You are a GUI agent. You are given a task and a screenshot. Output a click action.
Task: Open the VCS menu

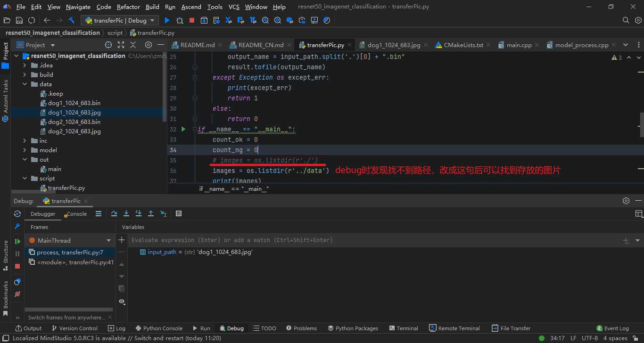234,7
